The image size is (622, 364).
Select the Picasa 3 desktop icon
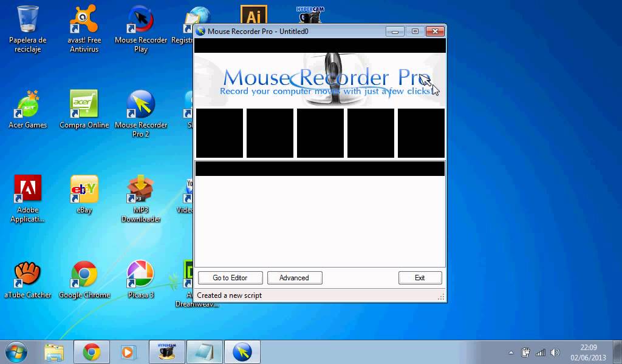pyautogui.click(x=141, y=280)
